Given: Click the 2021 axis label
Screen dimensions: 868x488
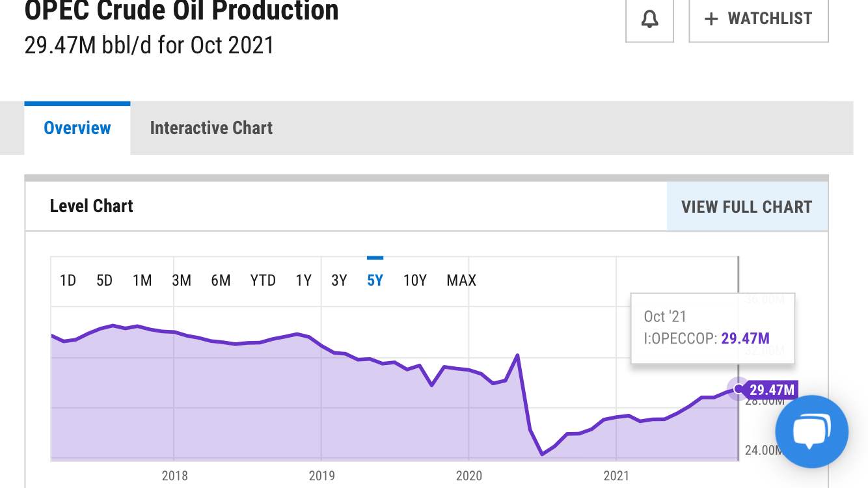Looking at the screenshot, I should pos(616,476).
